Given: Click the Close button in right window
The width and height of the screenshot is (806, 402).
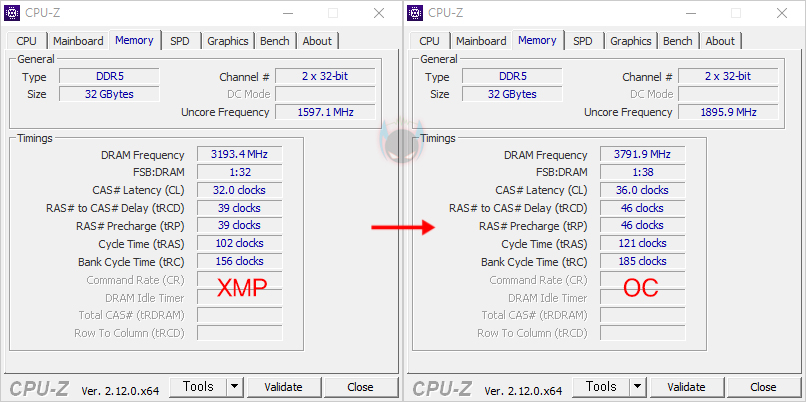Looking at the screenshot, I should click(x=763, y=387).
